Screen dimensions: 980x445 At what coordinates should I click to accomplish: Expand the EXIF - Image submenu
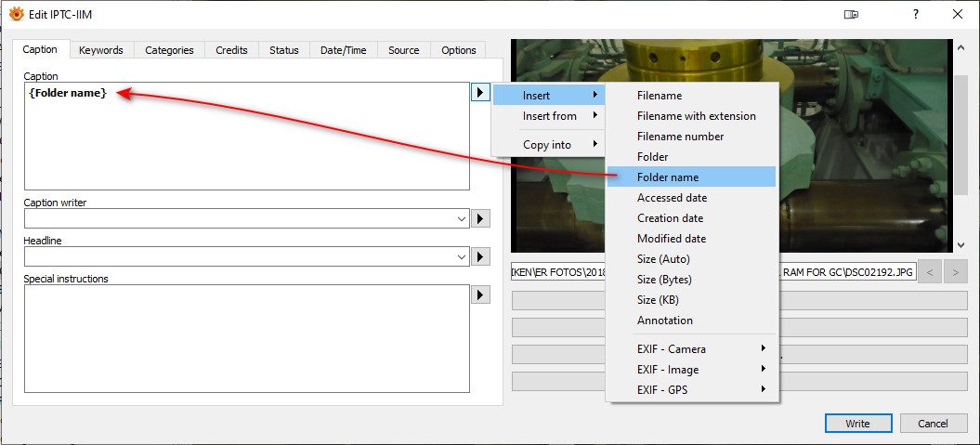click(692, 370)
